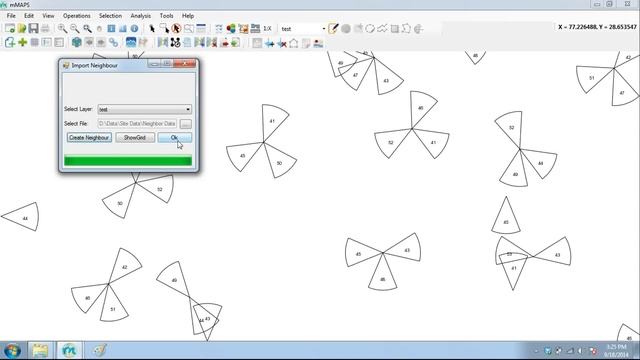This screenshot has height=360, width=640.
Task: Open the Help menu
Action: (188, 16)
